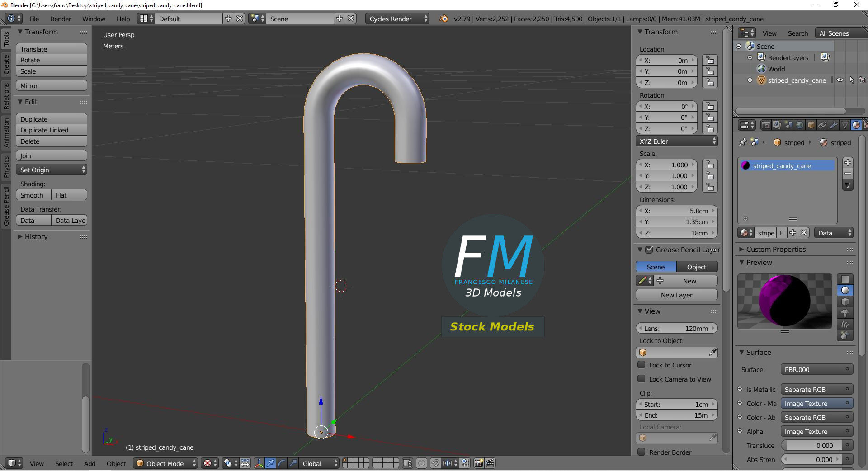Toggle the snap magnet icon

pyautogui.click(x=435, y=463)
